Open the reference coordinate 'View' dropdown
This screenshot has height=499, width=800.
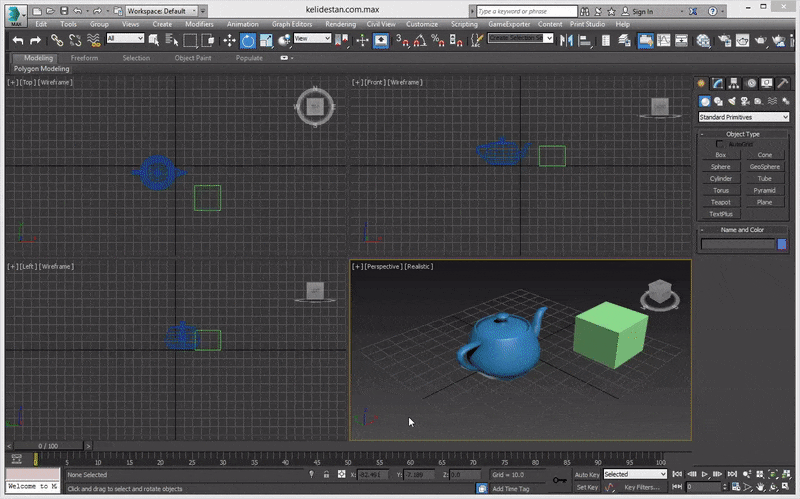pyautogui.click(x=312, y=38)
